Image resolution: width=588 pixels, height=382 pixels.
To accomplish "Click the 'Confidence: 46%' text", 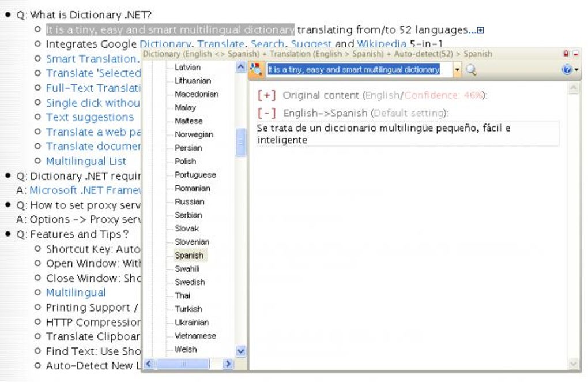I will 443,95.
